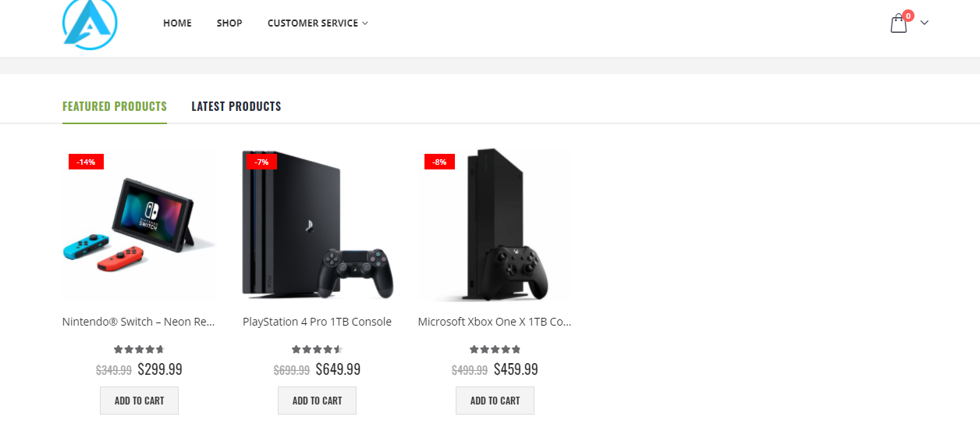This screenshot has width=980, height=424.
Task: Click the -14% discount badge
Action: coord(86,162)
